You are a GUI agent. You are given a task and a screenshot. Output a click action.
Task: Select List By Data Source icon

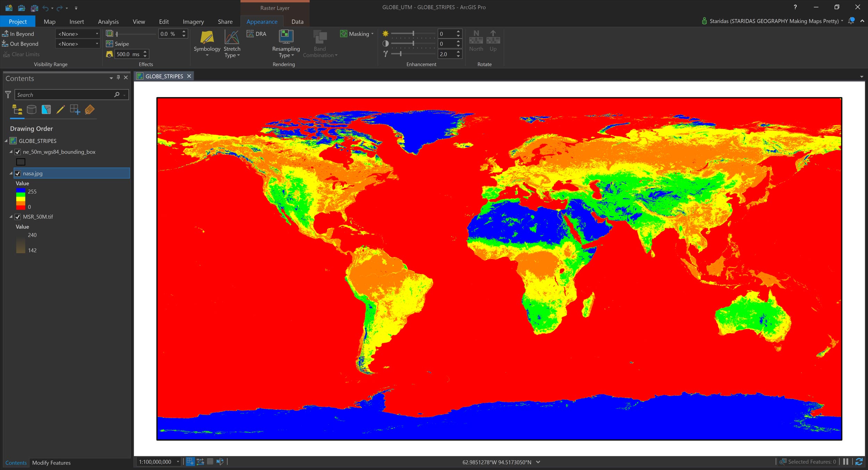pyautogui.click(x=32, y=110)
